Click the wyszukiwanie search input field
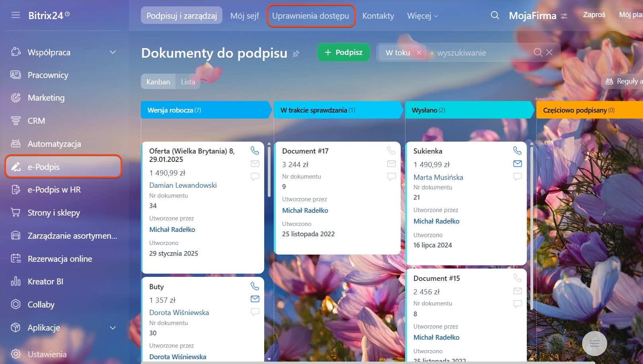 (481, 53)
